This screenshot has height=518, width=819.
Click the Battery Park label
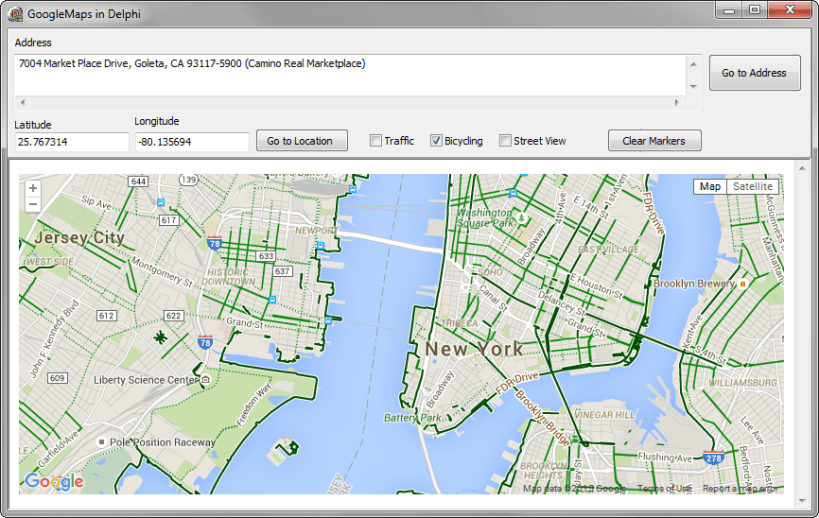(x=413, y=418)
